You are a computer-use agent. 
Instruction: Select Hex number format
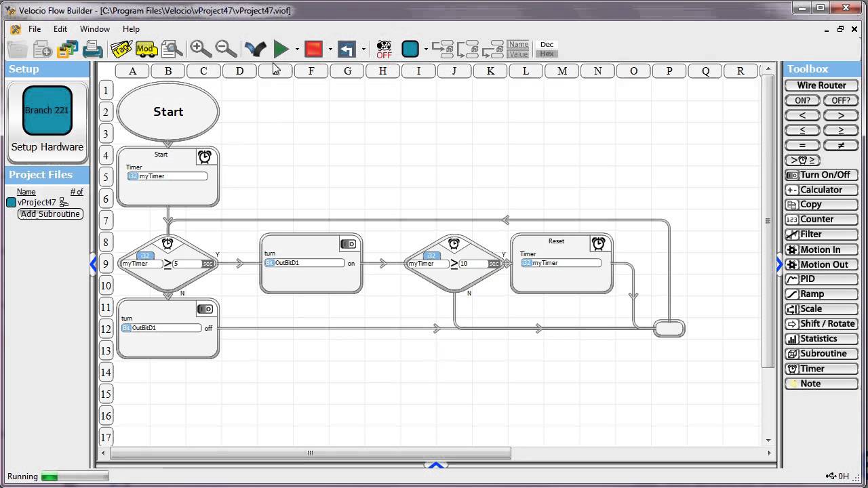(x=547, y=54)
